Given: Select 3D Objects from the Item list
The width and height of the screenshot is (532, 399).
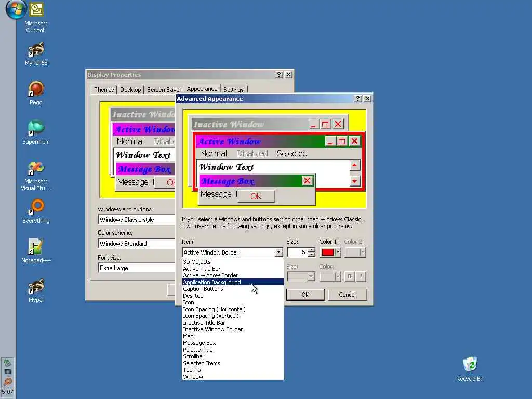Looking at the screenshot, I should [233, 262].
